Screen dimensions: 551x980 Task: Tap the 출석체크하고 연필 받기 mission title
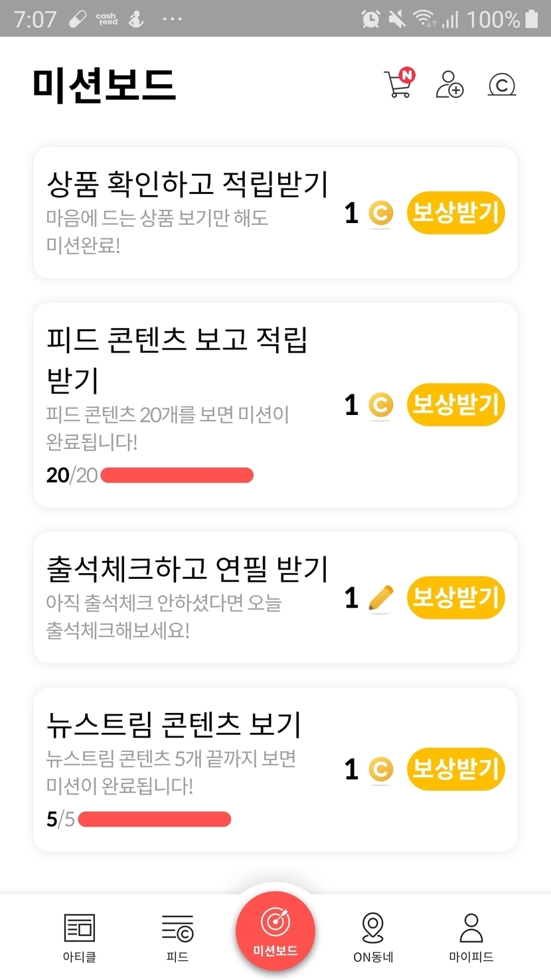[x=187, y=570]
